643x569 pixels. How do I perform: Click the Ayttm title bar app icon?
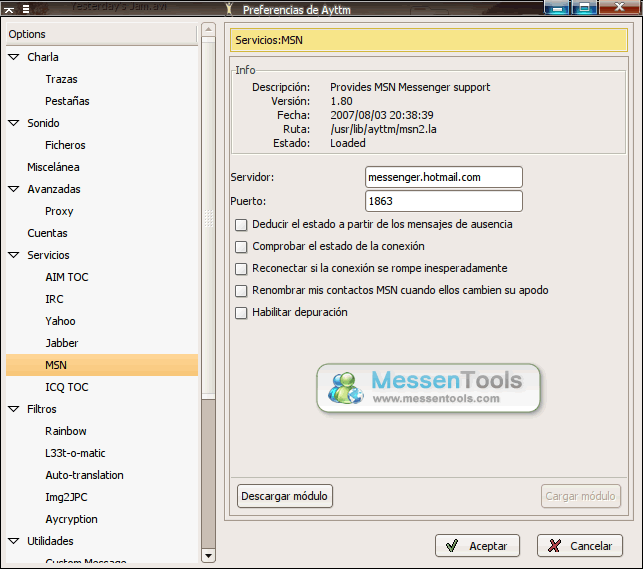click(x=229, y=9)
